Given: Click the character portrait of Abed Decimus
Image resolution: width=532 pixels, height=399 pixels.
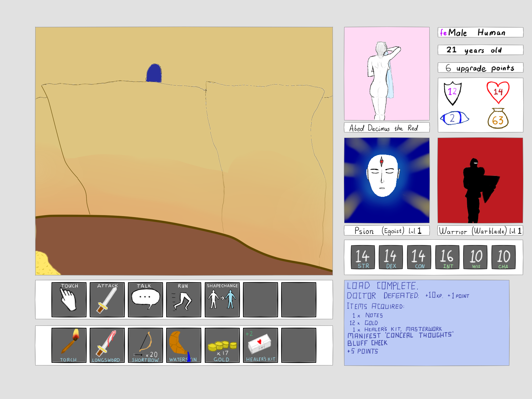Looking at the screenshot, I should pos(387,73).
